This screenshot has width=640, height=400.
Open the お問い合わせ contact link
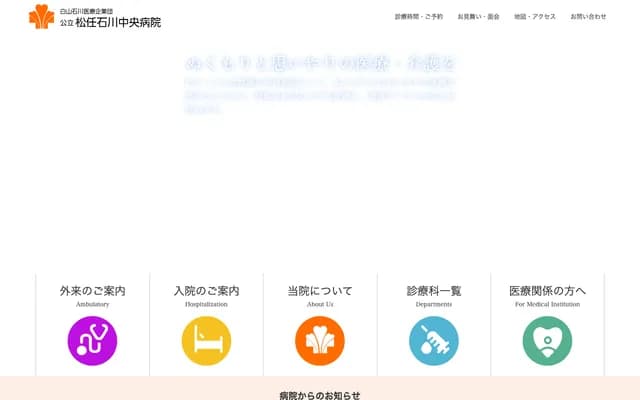click(588, 17)
